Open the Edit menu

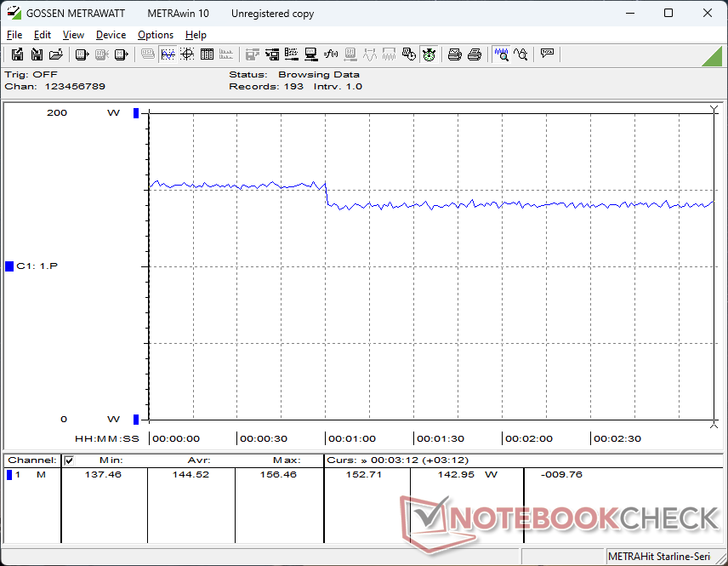tap(43, 35)
